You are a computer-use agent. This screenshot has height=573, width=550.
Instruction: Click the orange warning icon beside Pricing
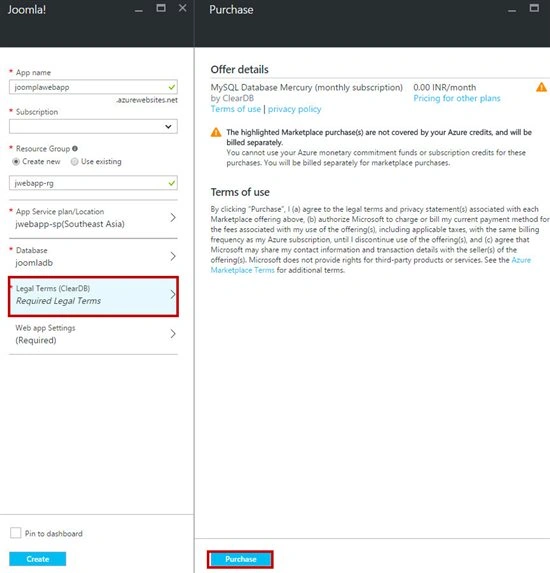click(541, 87)
